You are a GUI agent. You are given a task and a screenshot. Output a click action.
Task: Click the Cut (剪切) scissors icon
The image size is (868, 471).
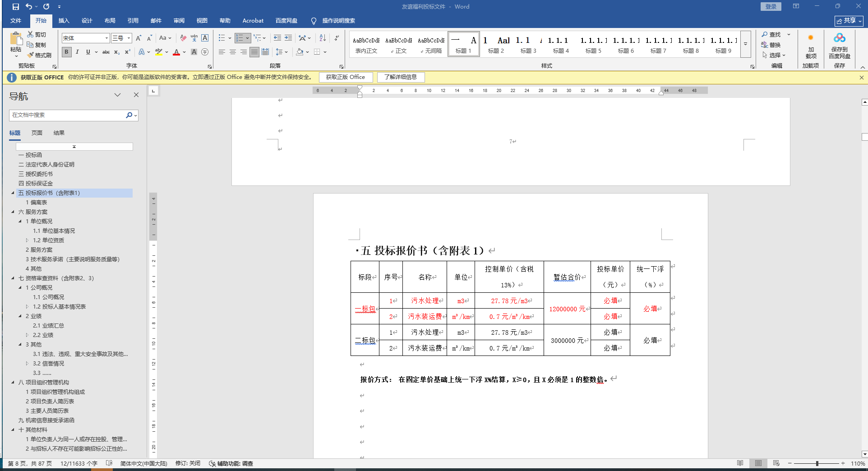coord(30,34)
